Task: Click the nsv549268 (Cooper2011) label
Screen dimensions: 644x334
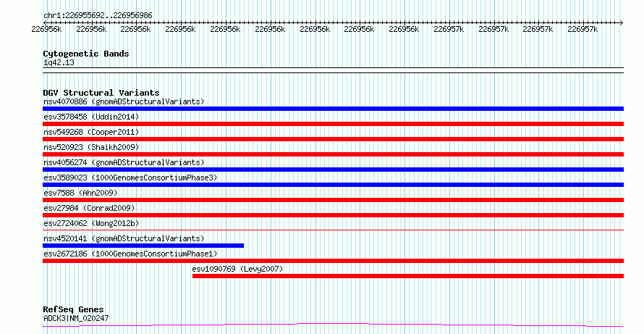Action: click(x=91, y=132)
